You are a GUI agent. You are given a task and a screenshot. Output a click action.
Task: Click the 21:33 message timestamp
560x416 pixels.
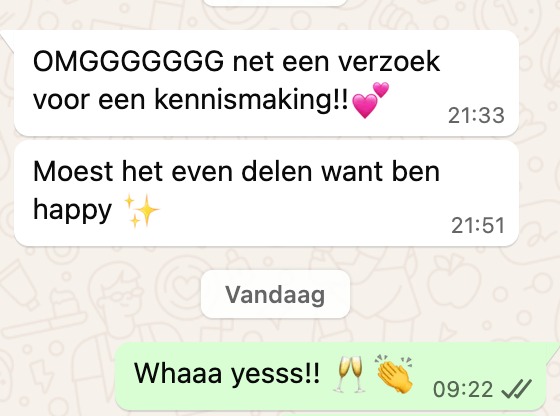pos(476,115)
